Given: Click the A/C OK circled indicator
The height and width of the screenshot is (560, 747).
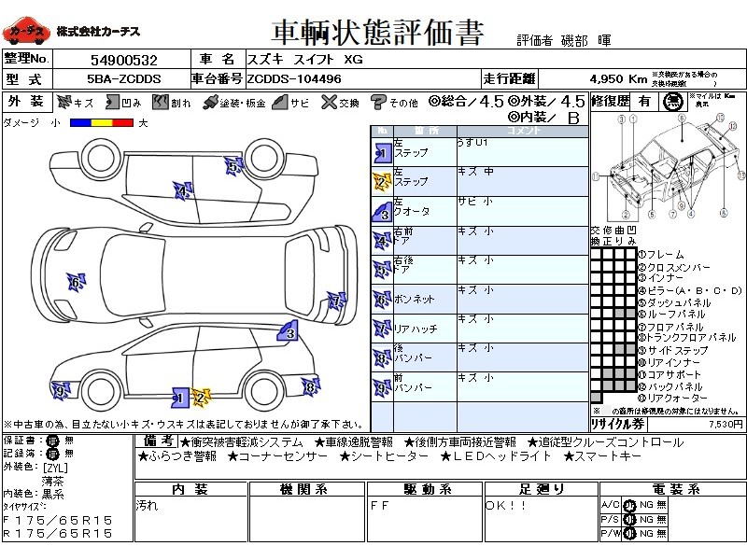Looking at the screenshot, I should click(629, 505).
